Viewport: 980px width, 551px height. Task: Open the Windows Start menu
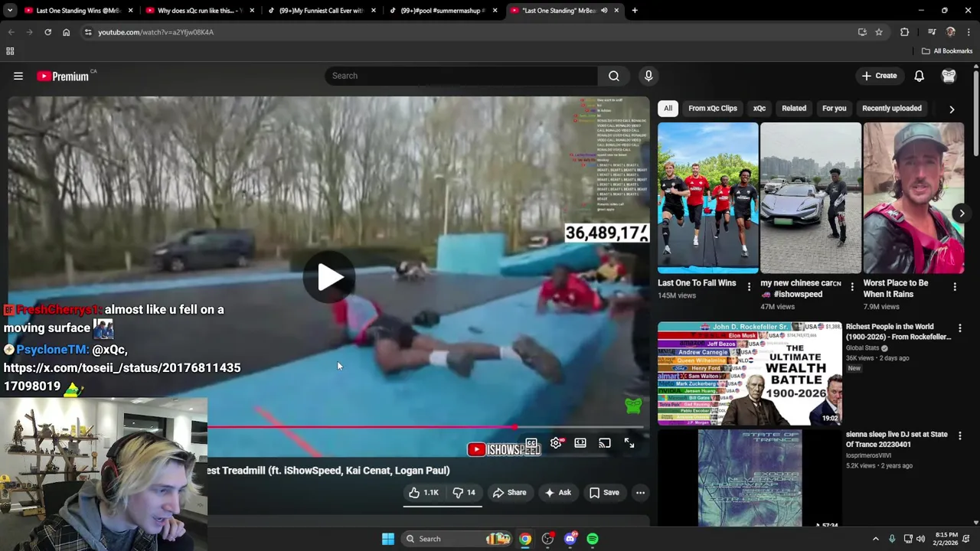[x=388, y=539]
